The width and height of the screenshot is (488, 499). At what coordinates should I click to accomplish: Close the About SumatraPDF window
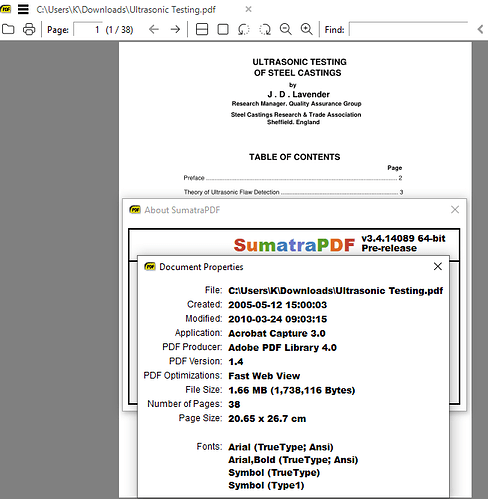tap(455, 210)
